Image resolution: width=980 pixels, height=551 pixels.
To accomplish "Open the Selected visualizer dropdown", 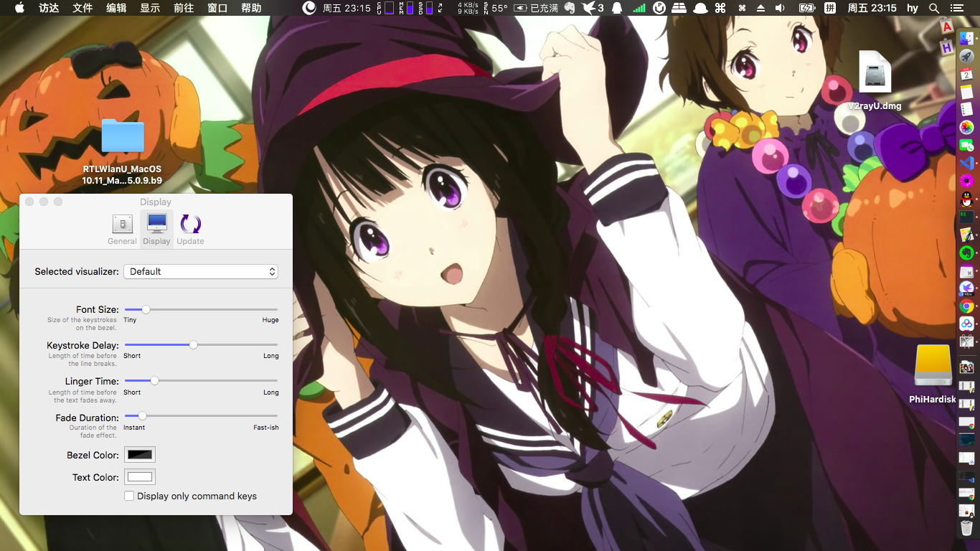I will (201, 272).
